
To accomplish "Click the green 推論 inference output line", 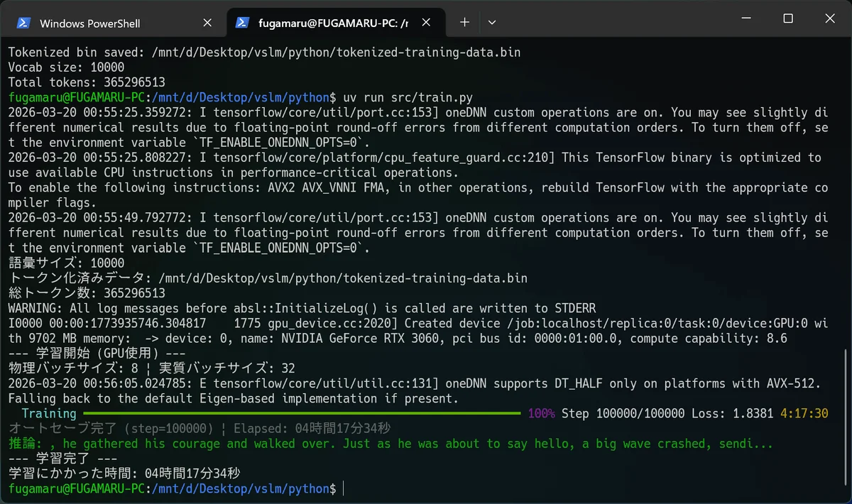I will (x=390, y=444).
